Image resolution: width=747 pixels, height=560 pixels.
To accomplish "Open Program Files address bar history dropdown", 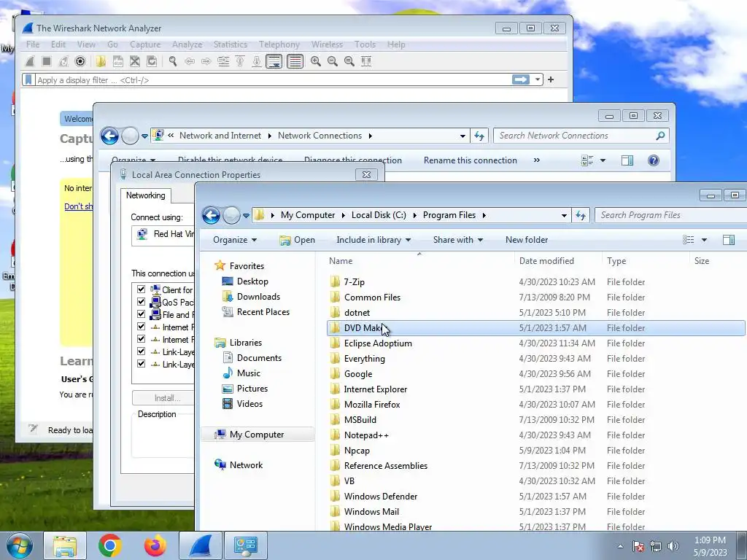I will click(564, 215).
